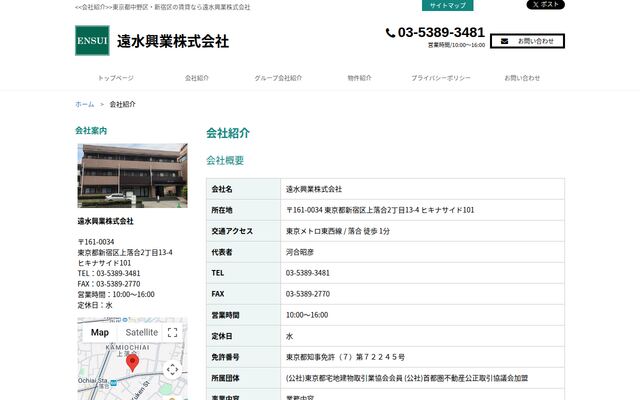This screenshot has height=400, width=640.
Task: Go to トップページ in navigation
Action: [116, 78]
